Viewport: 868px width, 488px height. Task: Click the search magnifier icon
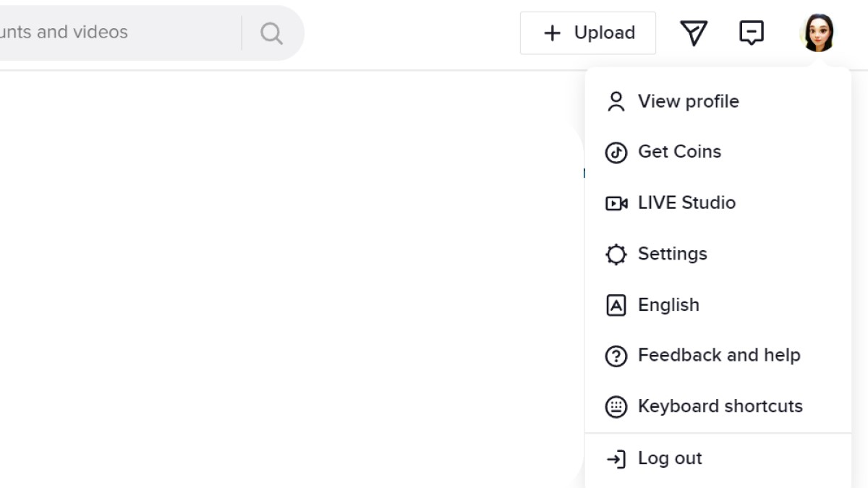(271, 33)
